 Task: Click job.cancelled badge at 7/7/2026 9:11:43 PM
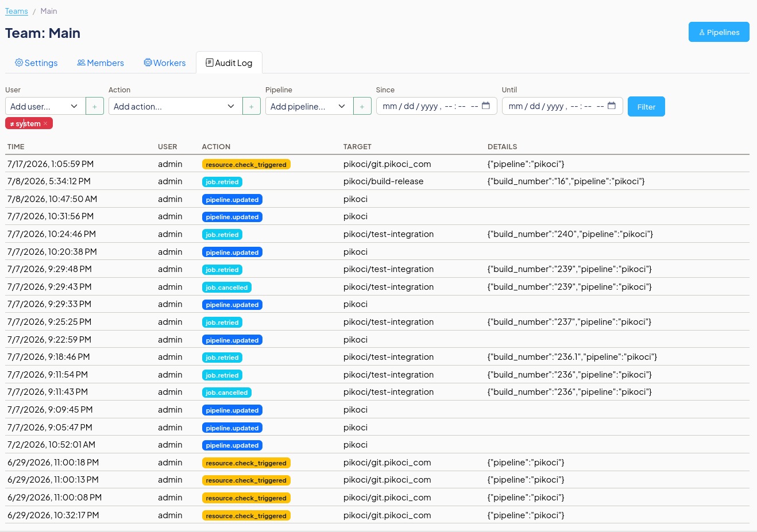click(x=227, y=393)
